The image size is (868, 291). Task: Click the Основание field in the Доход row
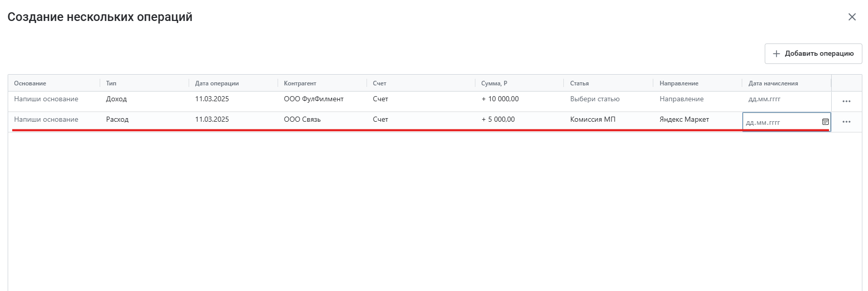[x=54, y=101]
